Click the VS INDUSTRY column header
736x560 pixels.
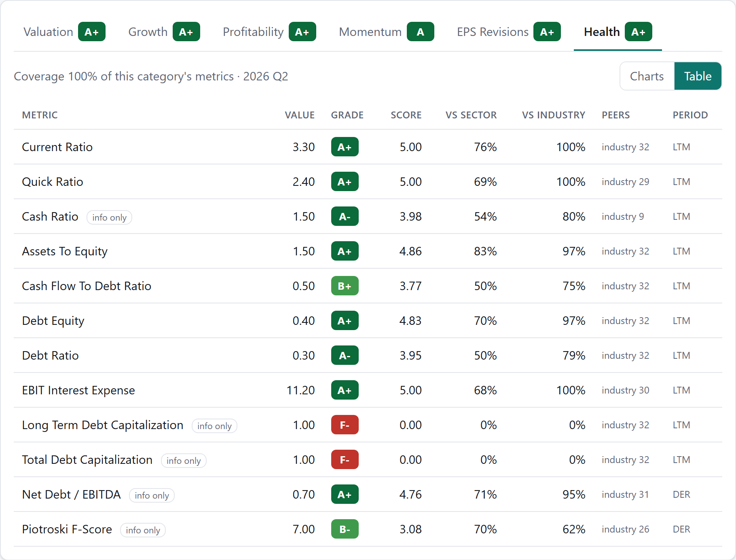tap(554, 115)
